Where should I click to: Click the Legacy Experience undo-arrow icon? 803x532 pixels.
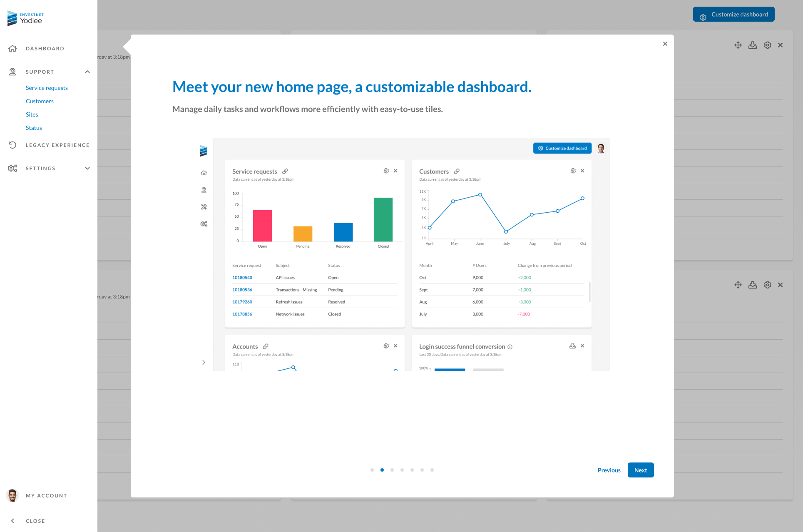(x=12, y=145)
